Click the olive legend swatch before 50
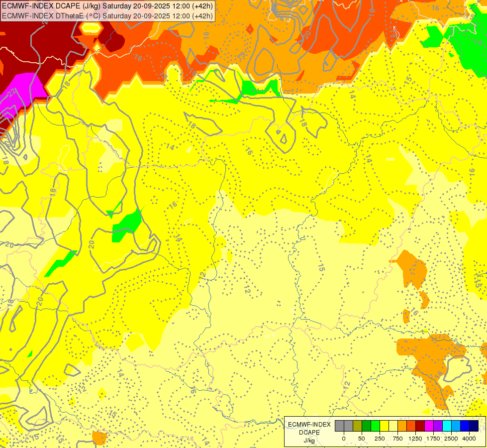Viewport: 487px width, 448px height. pyautogui.click(x=358, y=426)
